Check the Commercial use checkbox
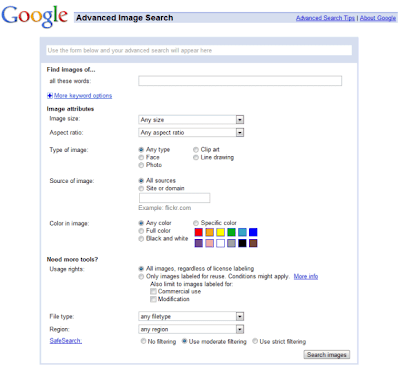Image resolution: width=400 pixels, height=366 pixels. 153,292
